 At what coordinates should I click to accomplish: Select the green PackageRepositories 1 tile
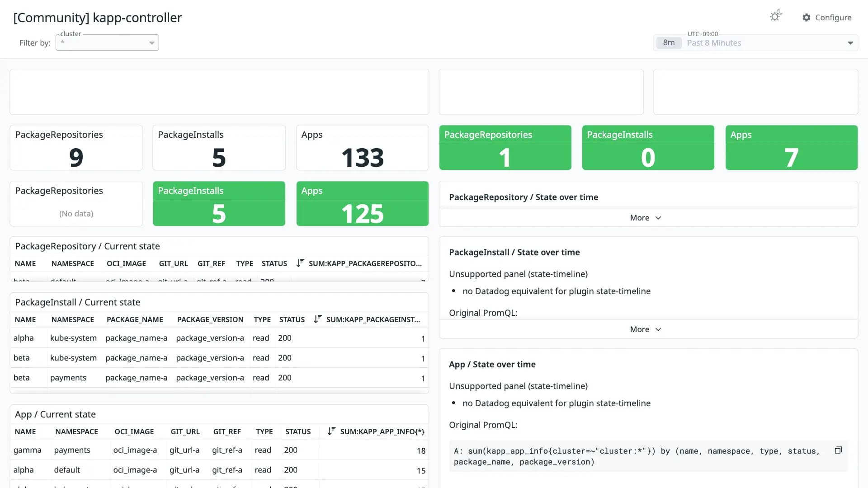505,147
